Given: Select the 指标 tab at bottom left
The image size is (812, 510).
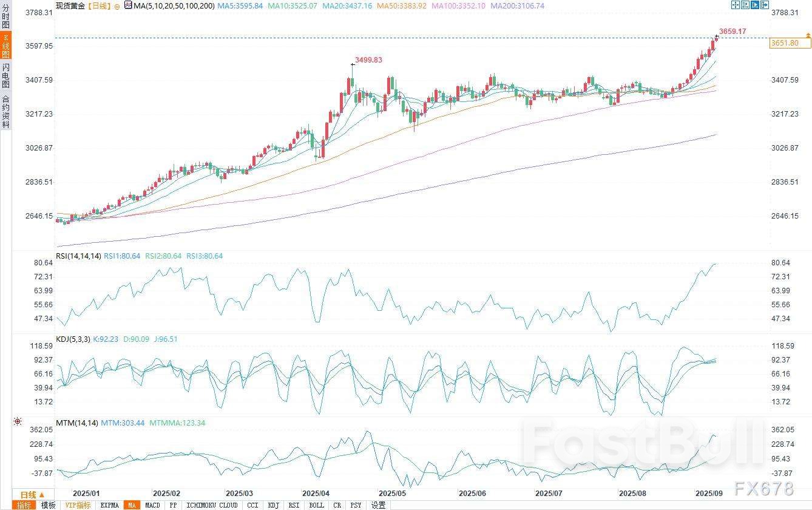Looking at the screenshot, I should pos(24,505).
